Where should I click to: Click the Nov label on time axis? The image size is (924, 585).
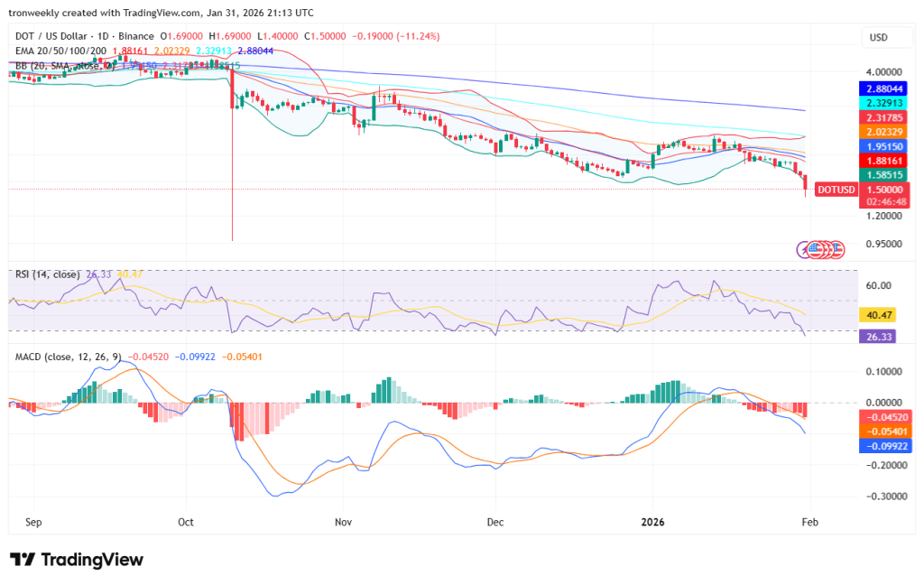point(343,523)
